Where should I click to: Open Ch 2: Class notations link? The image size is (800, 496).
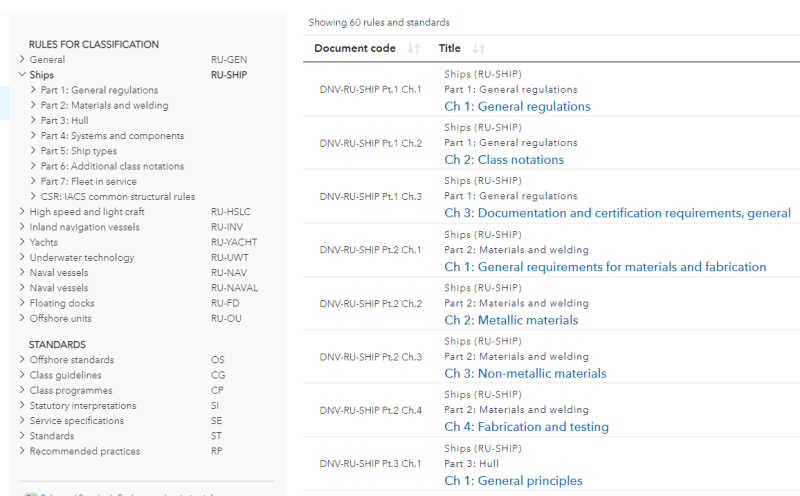point(504,160)
